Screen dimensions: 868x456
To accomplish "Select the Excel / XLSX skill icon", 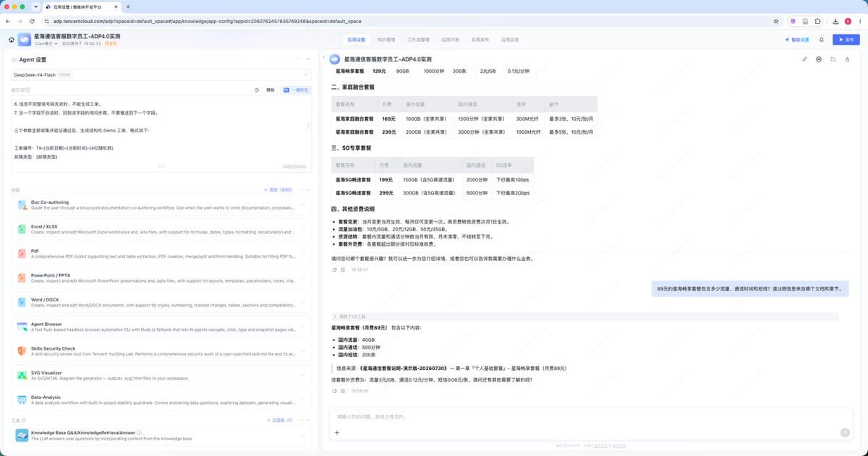I will 22,229.
